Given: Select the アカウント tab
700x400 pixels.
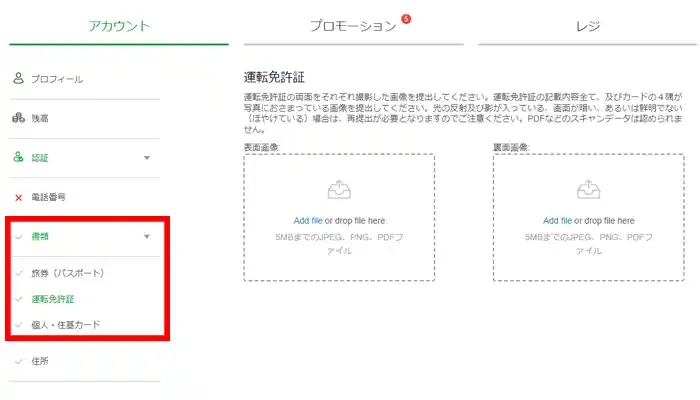Looking at the screenshot, I should click(x=118, y=26).
